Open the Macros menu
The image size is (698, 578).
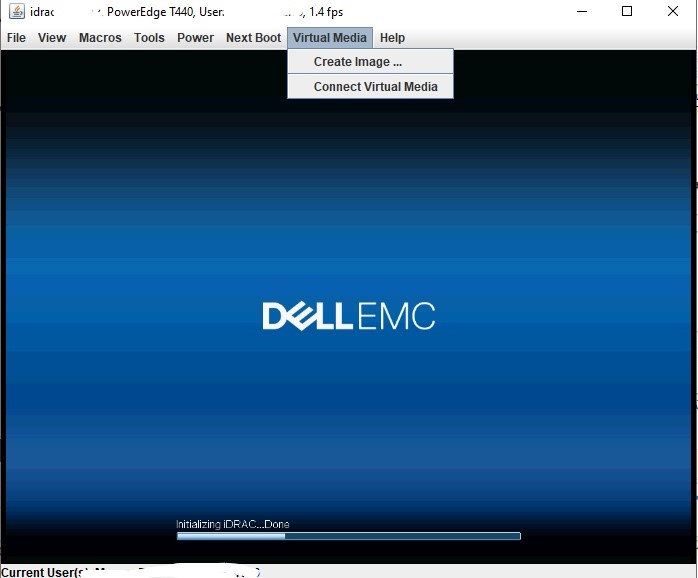click(100, 38)
